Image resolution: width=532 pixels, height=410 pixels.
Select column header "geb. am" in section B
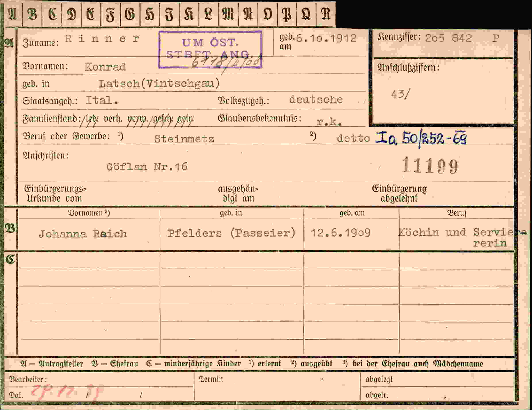[352, 213]
